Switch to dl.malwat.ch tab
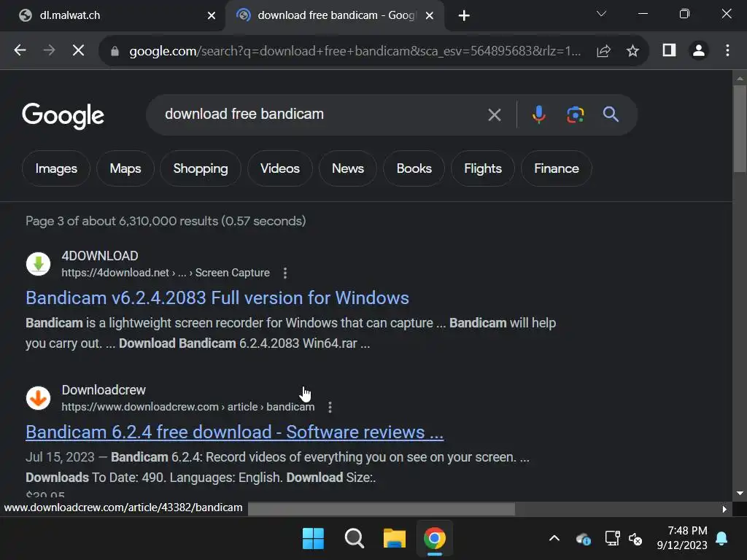The image size is (747, 560). 111,16
